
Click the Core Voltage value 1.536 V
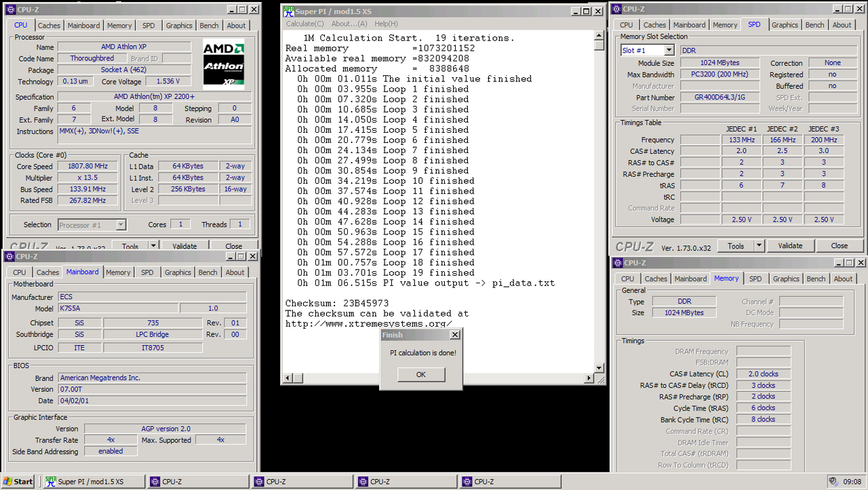point(169,81)
